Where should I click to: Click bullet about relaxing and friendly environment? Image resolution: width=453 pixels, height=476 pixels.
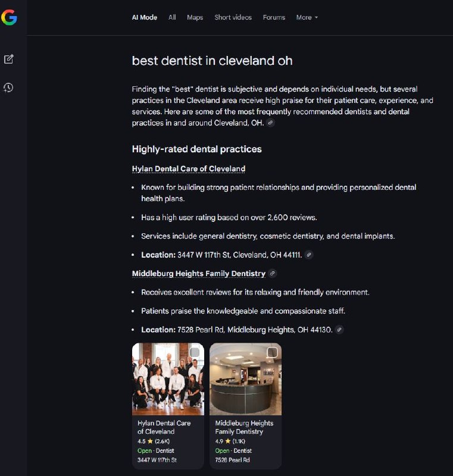pos(255,292)
